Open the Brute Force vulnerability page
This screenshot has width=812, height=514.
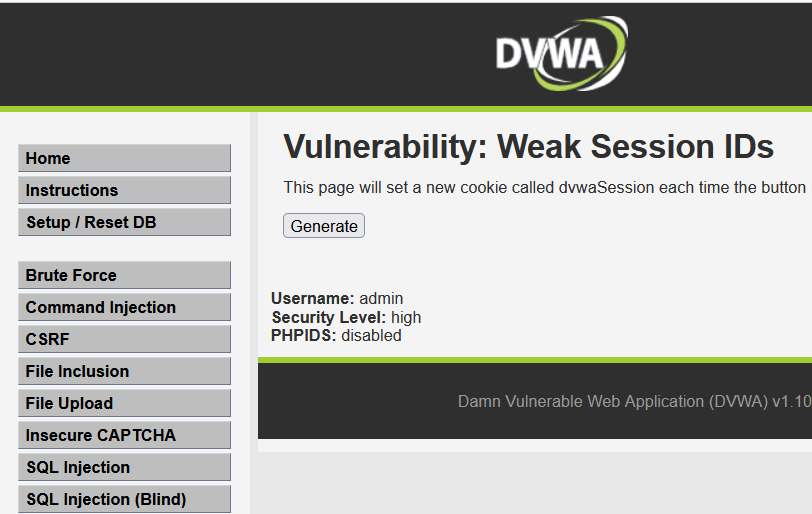[x=124, y=275]
